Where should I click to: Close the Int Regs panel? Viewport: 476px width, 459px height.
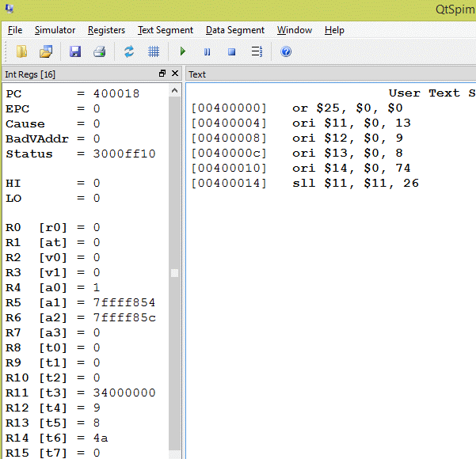(175, 74)
